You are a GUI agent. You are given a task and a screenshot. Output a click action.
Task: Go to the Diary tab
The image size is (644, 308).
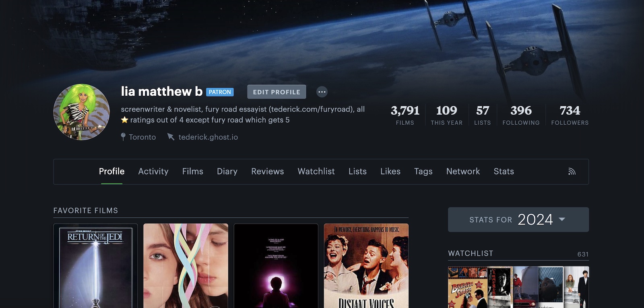(x=227, y=172)
